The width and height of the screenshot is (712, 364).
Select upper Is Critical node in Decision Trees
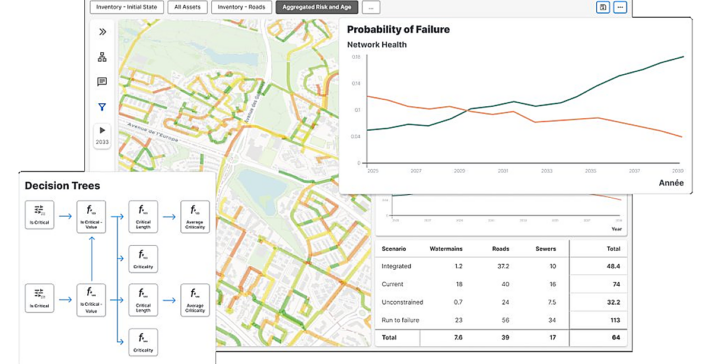tap(40, 215)
